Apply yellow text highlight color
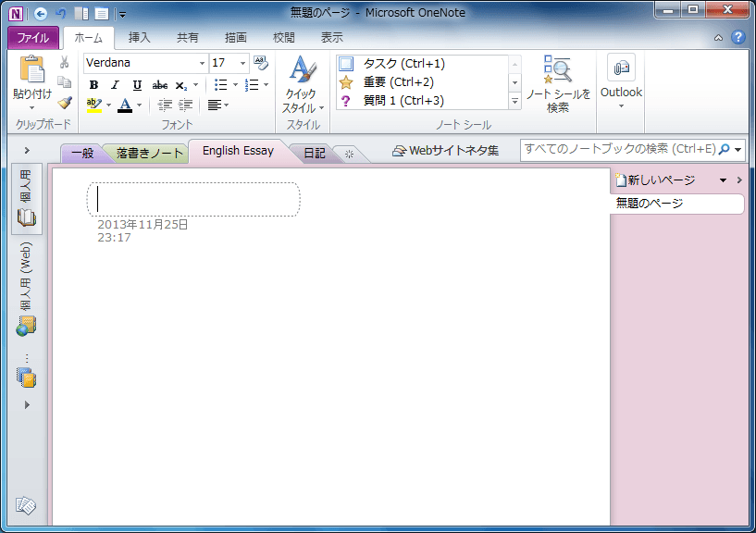This screenshot has height=533, width=756. 94,105
